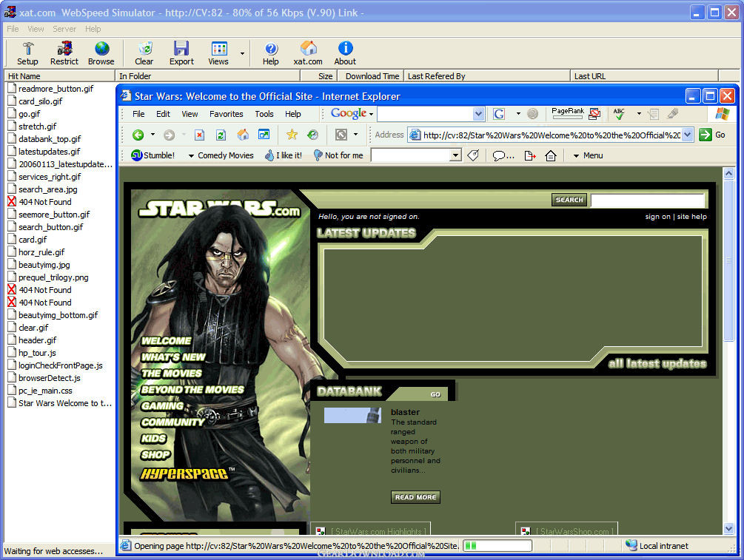
Task: Launch Browse from the WebSpeed toolbar
Action: click(x=101, y=53)
